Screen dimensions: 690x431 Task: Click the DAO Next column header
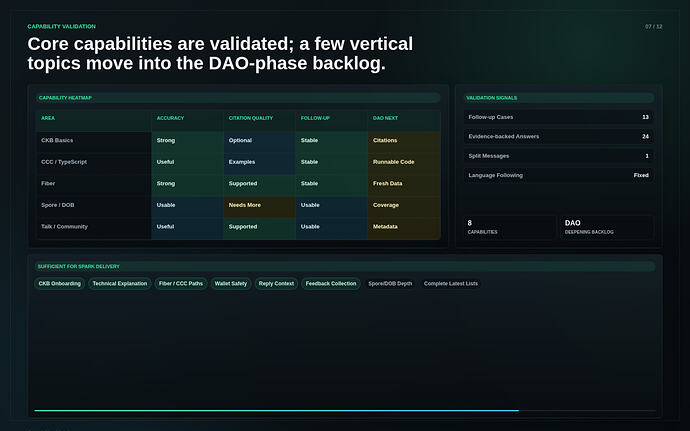[x=404, y=120]
